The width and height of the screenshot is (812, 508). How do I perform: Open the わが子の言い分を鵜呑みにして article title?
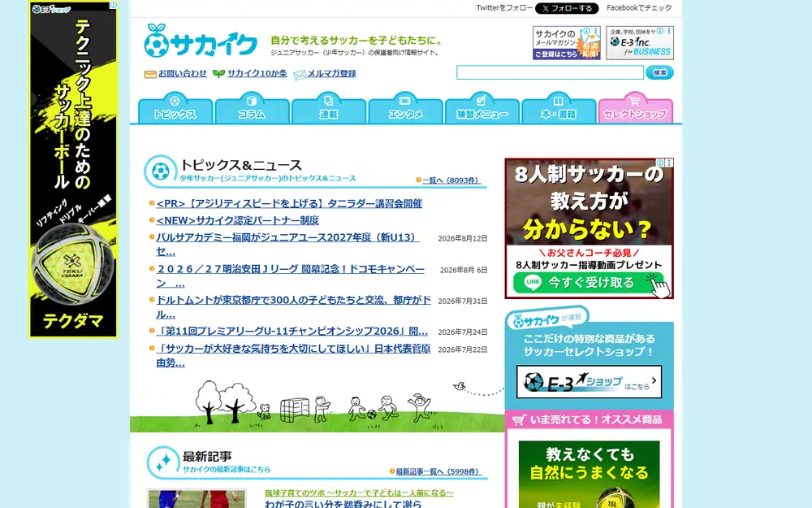[343, 503]
